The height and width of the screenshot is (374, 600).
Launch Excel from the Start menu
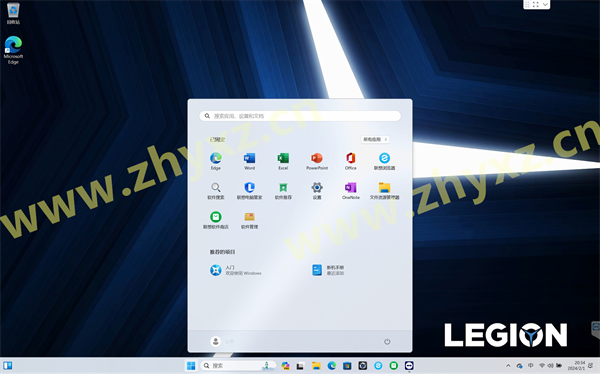click(x=283, y=161)
